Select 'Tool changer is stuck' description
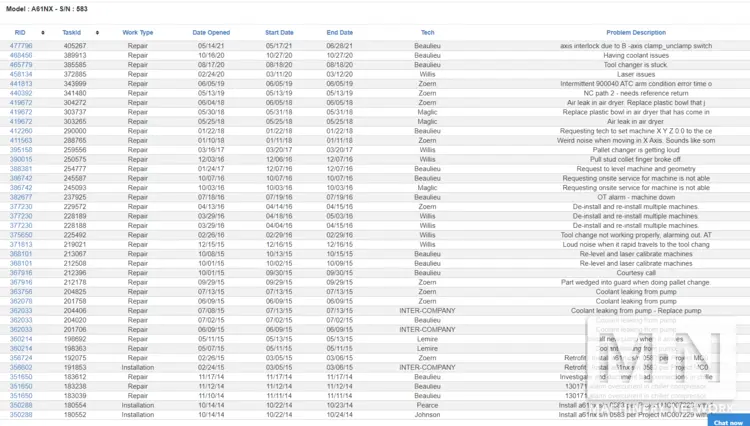This screenshot has height=426, width=750. (636, 65)
